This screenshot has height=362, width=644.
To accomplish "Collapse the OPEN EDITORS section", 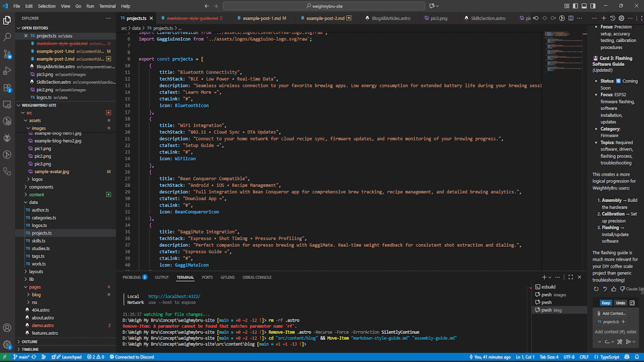I will coord(35,28).
